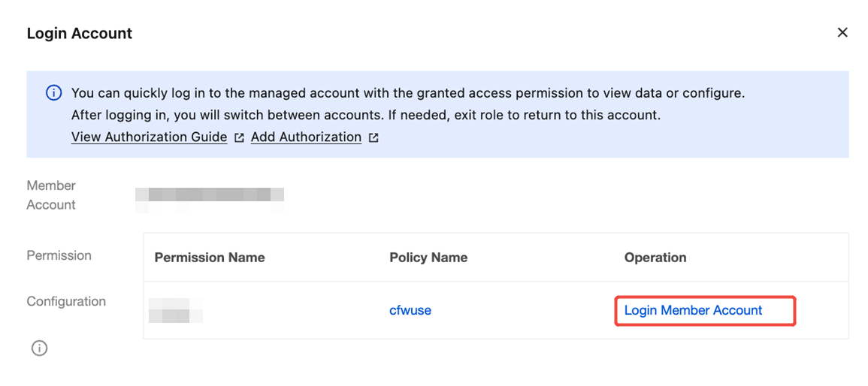The image size is (868, 386).
Task: Click Login Member Account in Operation column
Action: pyautogui.click(x=693, y=310)
